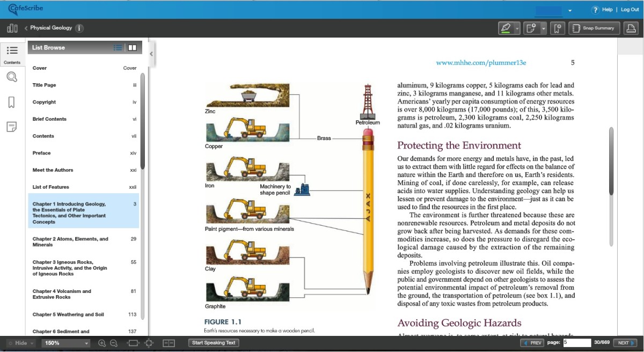Click the Avoiding Geologic Hazards heading
644x352 pixels.
click(x=459, y=323)
